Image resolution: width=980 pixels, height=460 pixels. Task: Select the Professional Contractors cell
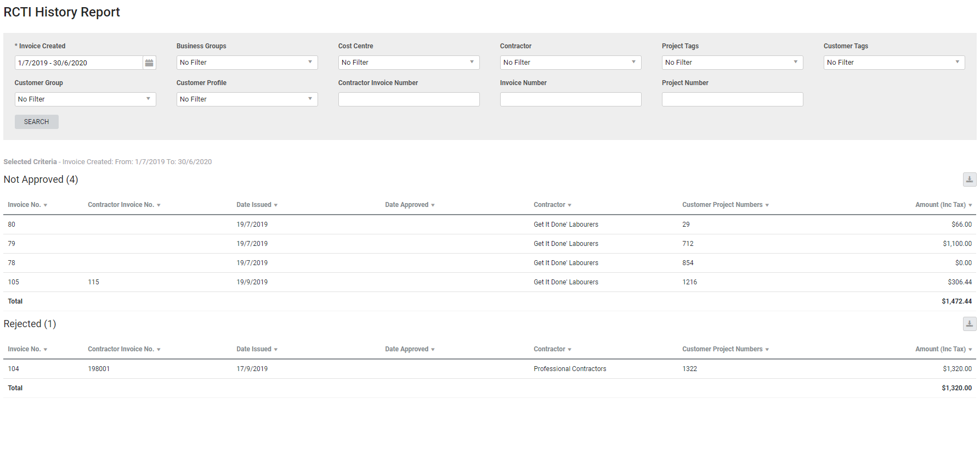(570, 369)
